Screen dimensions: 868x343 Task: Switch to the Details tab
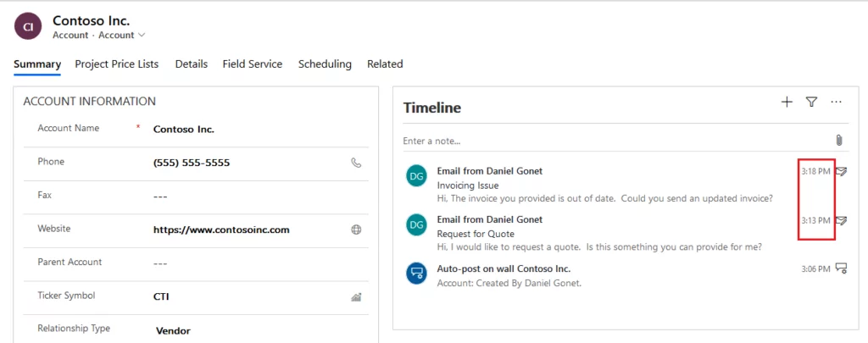point(192,64)
